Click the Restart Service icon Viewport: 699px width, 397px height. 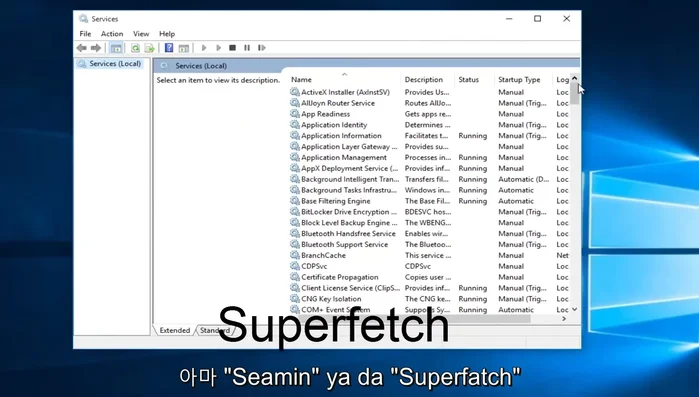click(262, 48)
